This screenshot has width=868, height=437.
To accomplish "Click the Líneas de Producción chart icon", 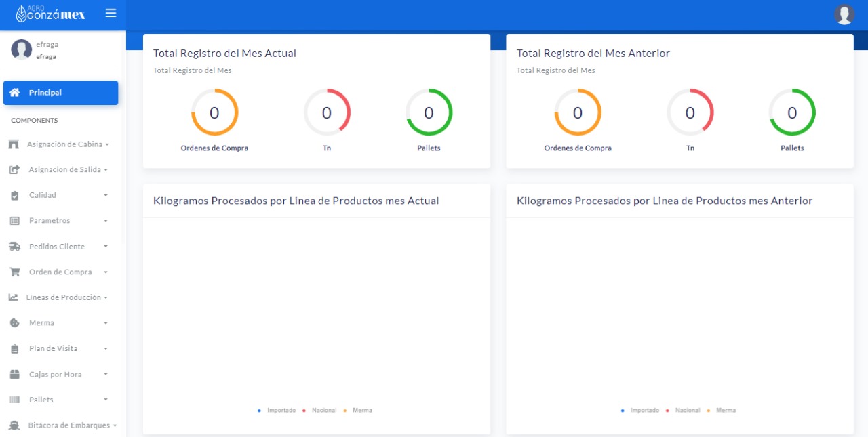I will (x=13, y=297).
